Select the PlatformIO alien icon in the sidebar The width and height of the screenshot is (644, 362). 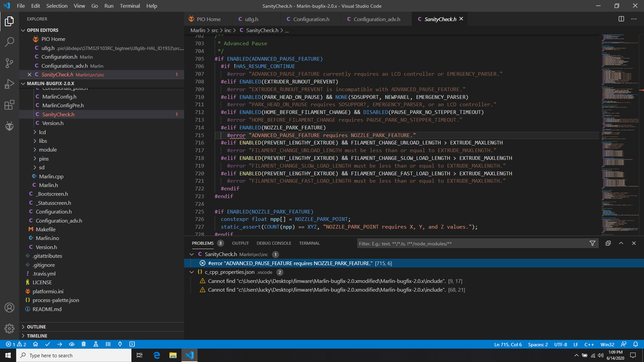click(9, 126)
